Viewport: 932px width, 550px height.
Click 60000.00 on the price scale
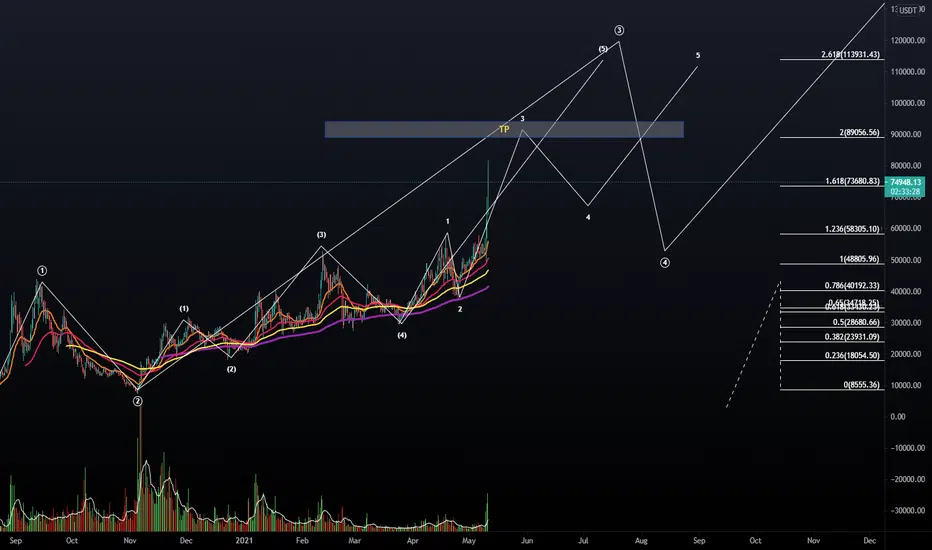coord(908,228)
